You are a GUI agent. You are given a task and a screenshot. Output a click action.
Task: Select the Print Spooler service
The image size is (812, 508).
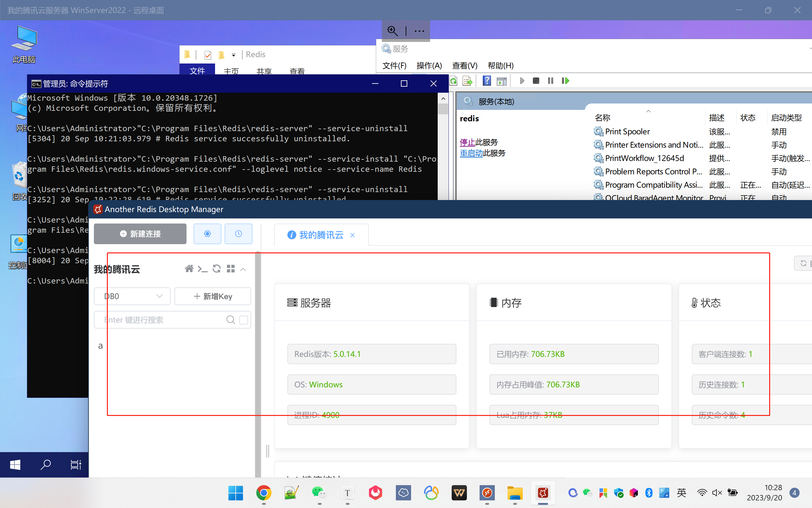click(x=627, y=131)
